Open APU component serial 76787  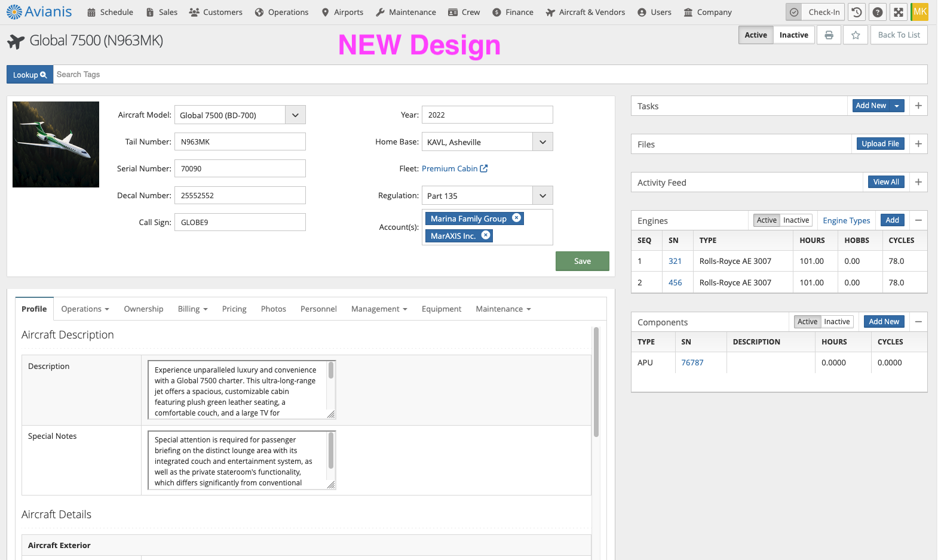[692, 363]
